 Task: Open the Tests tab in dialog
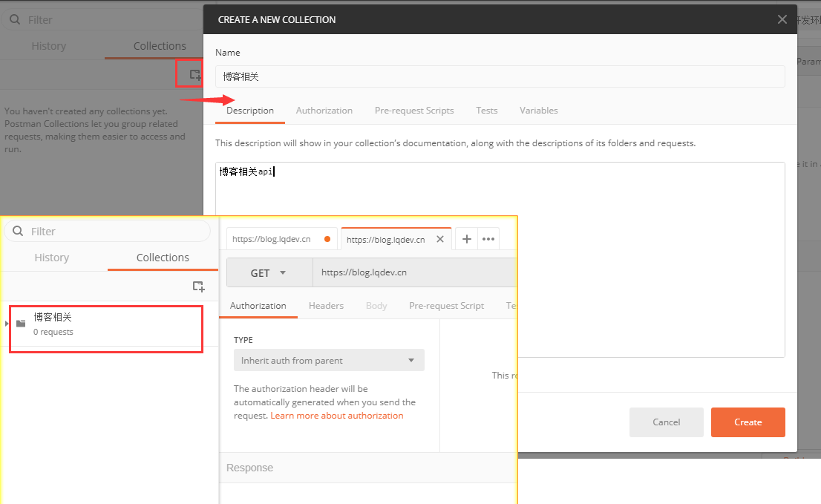click(486, 111)
